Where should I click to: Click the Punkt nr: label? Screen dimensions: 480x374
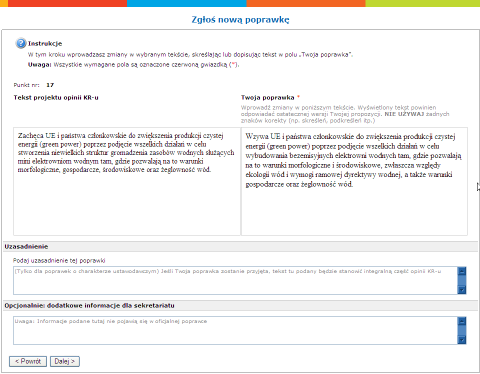pos(26,85)
